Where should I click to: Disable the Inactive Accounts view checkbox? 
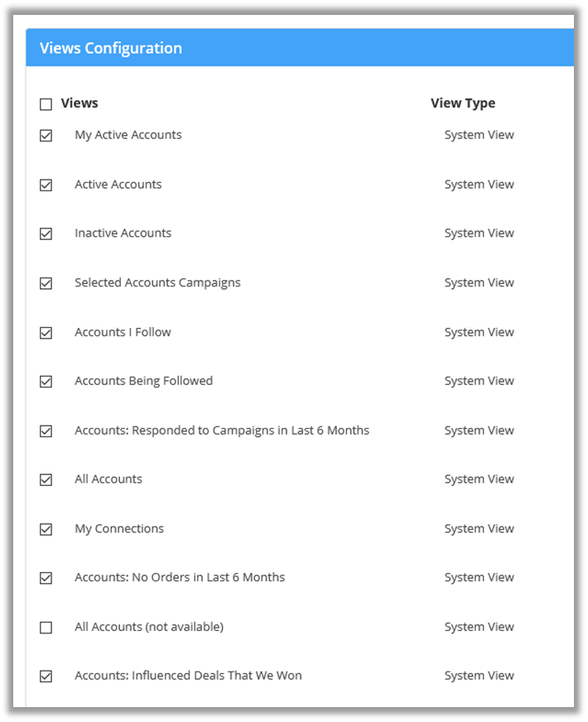click(x=46, y=233)
